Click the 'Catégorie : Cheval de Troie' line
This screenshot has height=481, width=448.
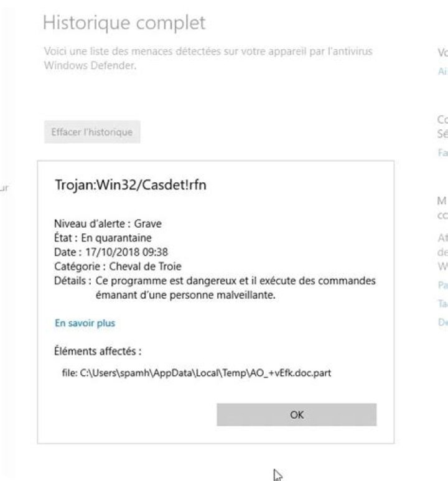pyautogui.click(x=118, y=266)
